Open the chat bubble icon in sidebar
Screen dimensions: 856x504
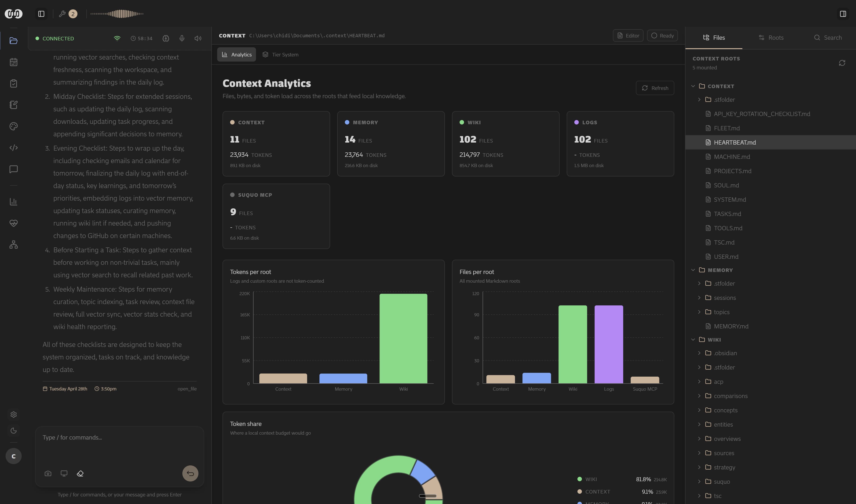[14, 169]
